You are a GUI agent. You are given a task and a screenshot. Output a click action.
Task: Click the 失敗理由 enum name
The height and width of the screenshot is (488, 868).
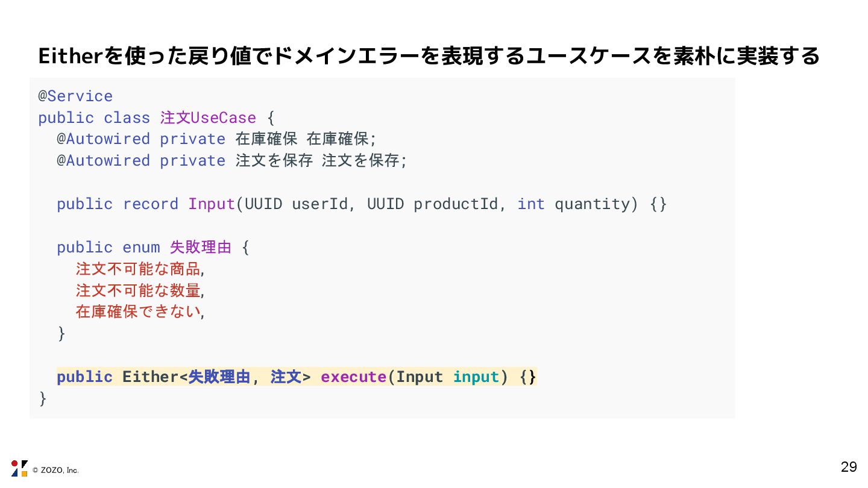[201, 247]
